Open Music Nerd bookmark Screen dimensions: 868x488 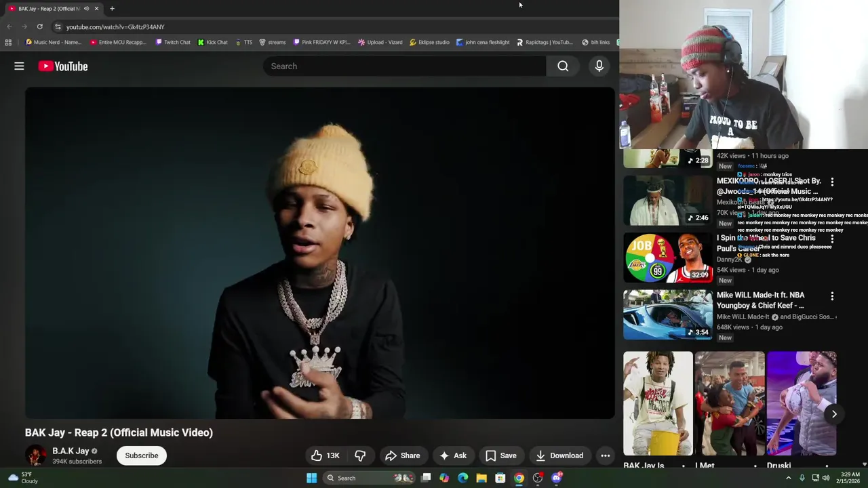tap(53, 42)
